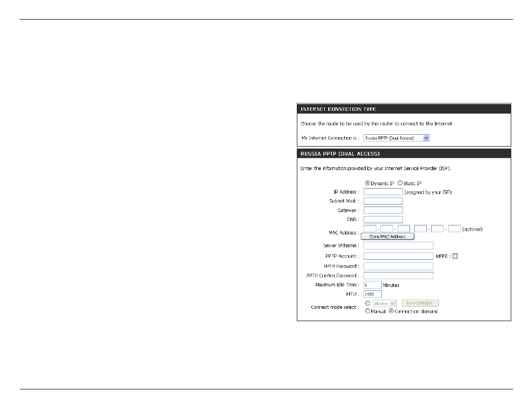Enable the MPPE checkbox

click(x=455, y=256)
